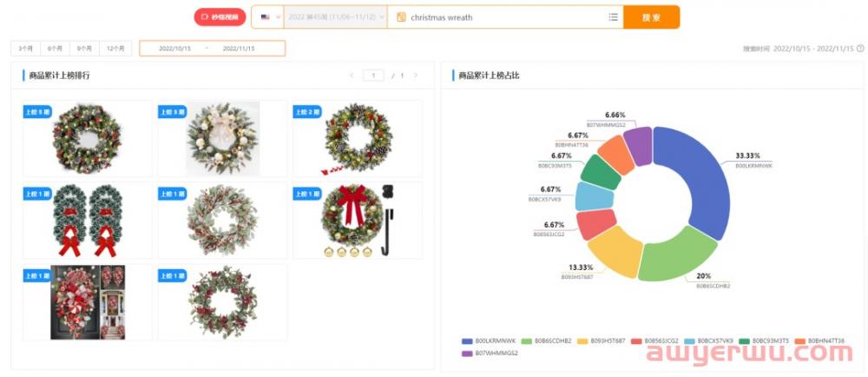This screenshot has height=377, width=868.
Task: Open the US flag country dropdown
Action: click(268, 17)
